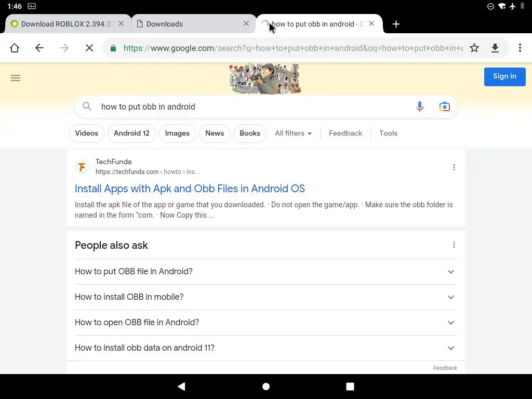Open TechFunda result options three dots
This screenshot has height=399, width=532.
pos(454,167)
